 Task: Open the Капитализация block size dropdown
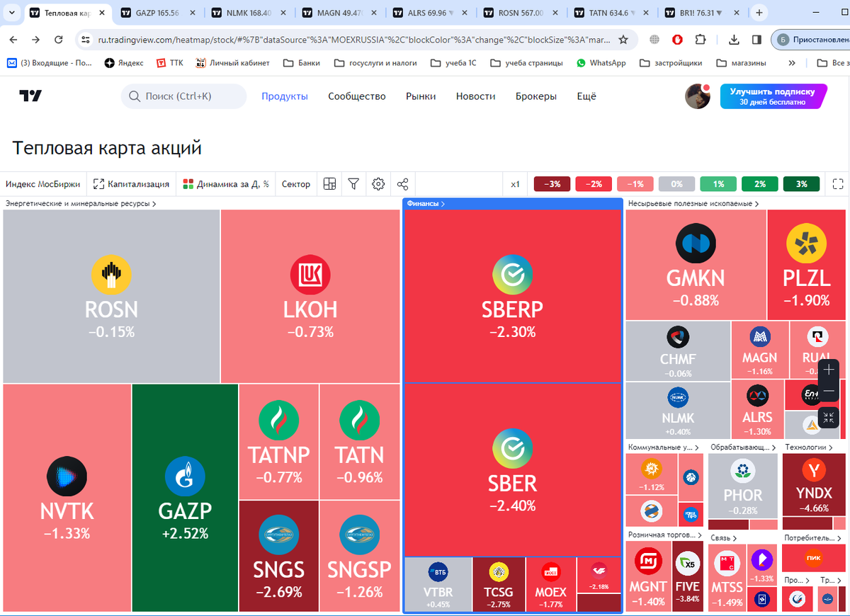click(131, 184)
